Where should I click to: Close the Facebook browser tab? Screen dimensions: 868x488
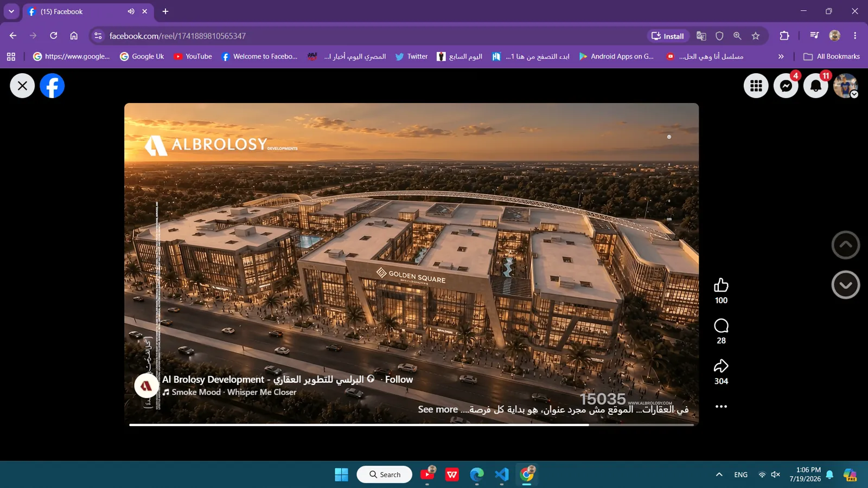click(144, 11)
